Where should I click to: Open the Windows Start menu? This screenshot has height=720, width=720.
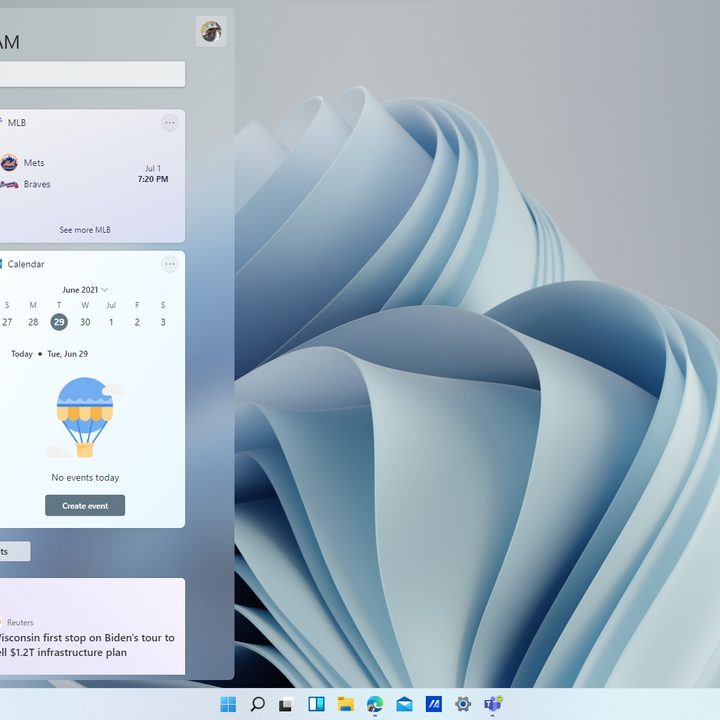pyautogui.click(x=228, y=704)
